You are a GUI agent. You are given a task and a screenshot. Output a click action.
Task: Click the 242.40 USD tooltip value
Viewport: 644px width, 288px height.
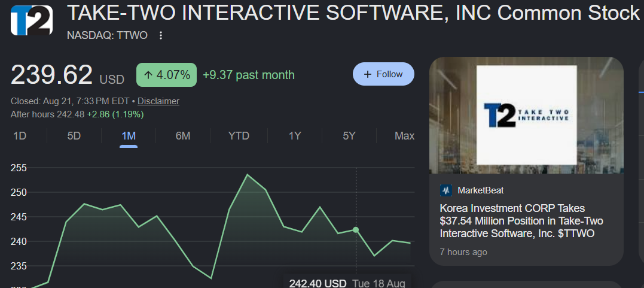coord(318,283)
